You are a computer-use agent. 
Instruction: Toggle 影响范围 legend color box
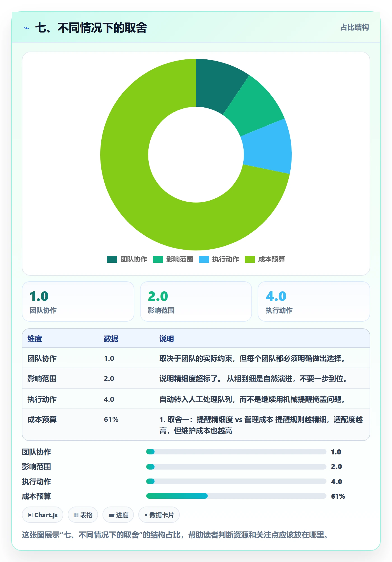[x=158, y=259]
